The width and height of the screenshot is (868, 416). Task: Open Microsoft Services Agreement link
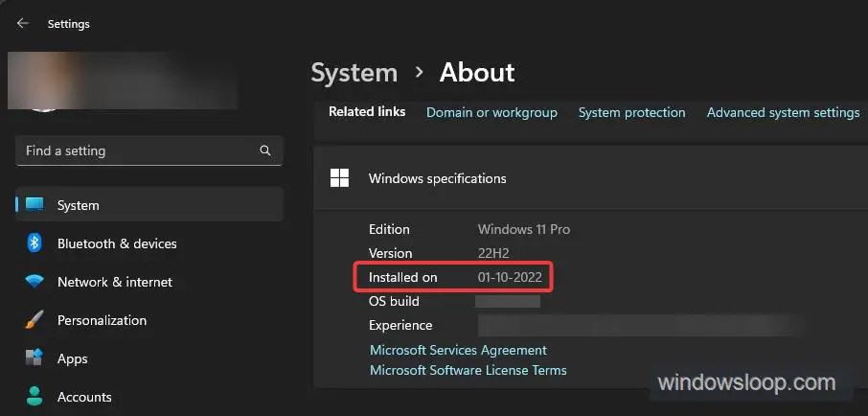(458, 350)
